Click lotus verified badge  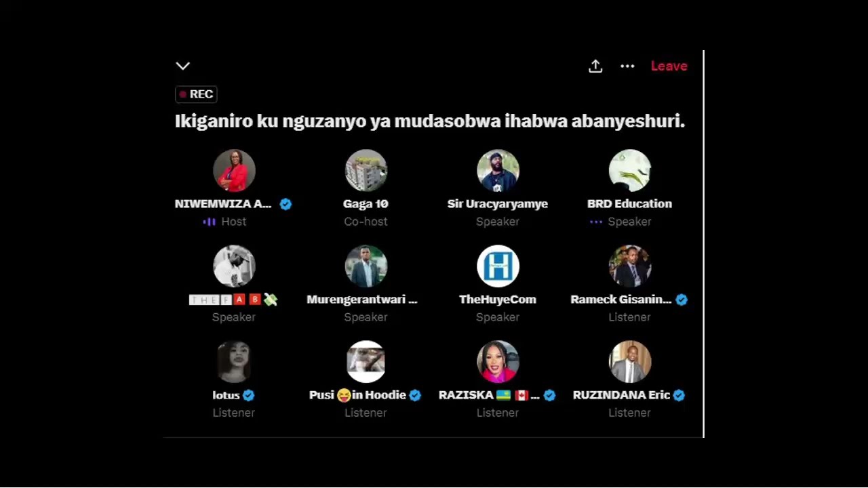[249, 395]
